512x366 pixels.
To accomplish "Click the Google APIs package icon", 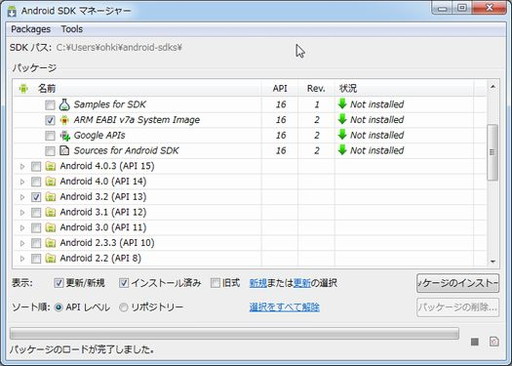I will tap(65, 135).
